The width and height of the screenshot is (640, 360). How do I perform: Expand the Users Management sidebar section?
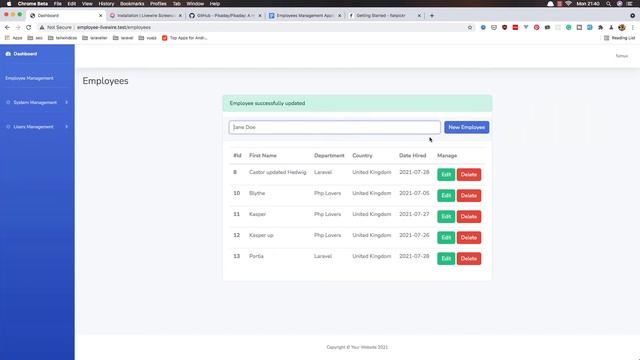37,127
